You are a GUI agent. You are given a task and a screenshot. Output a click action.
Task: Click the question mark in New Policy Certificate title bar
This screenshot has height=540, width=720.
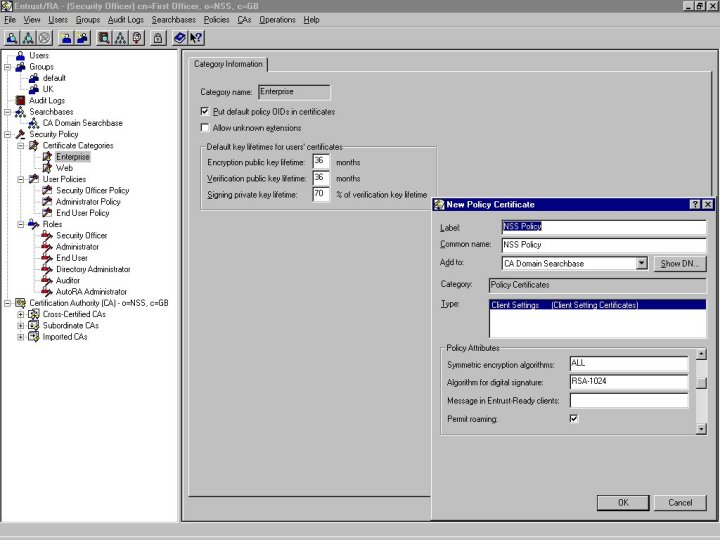(695, 205)
